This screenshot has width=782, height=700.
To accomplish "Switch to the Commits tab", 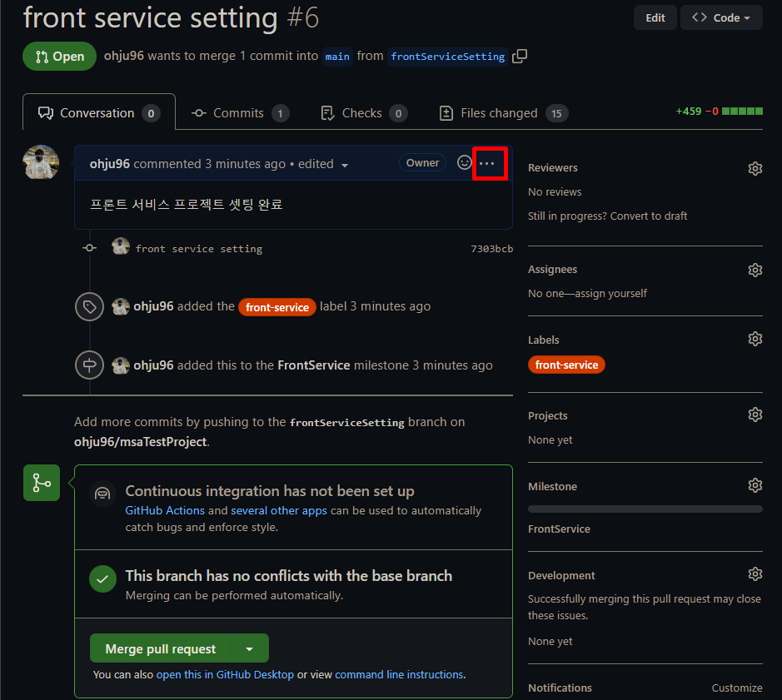I will coord(241,113).
